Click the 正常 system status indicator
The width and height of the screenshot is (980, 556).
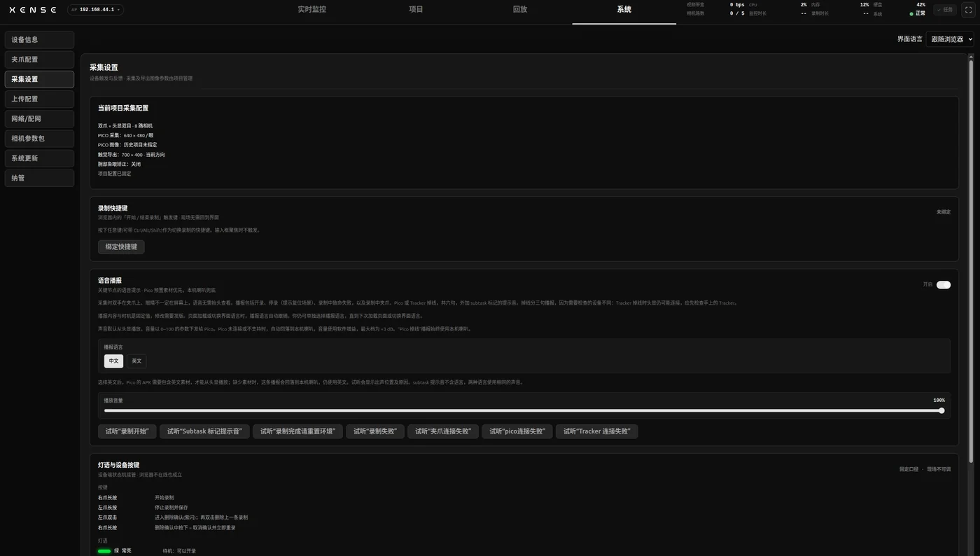click(x=918, y=13)
